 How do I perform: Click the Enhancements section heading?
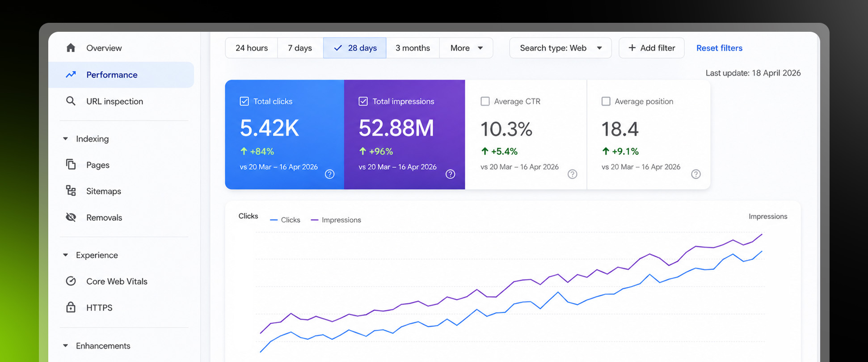(103, 346)
